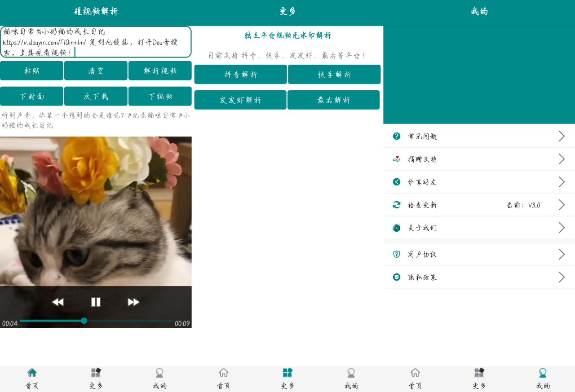Click the 00:09 total duration text

pyautogui.click(x=182, y=323)
